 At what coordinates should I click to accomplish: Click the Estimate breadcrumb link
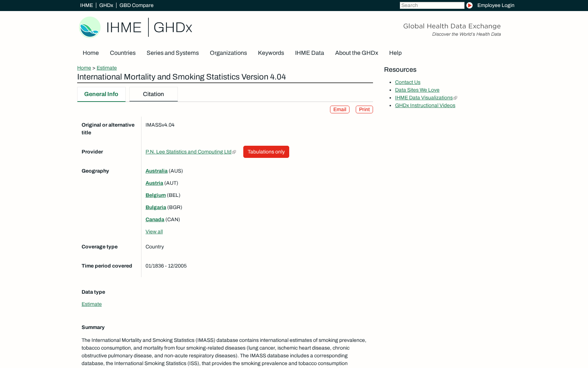click(107, 68)
